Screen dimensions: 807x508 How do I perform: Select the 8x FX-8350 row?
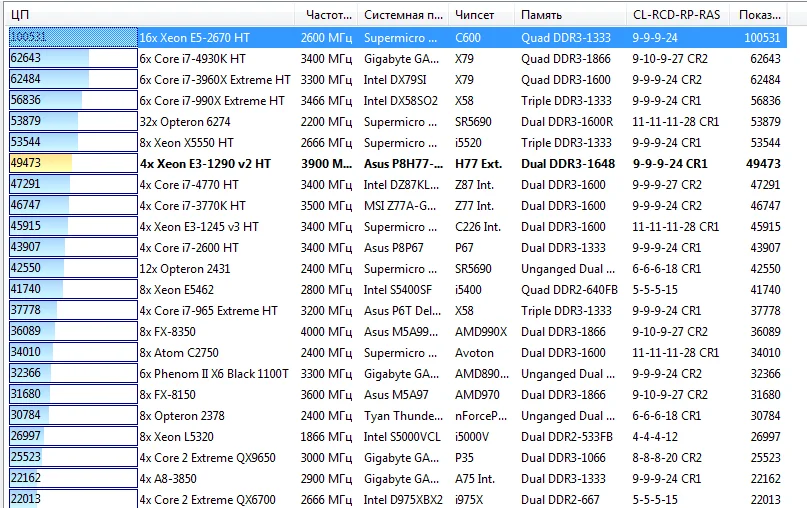tap(398, 332)
